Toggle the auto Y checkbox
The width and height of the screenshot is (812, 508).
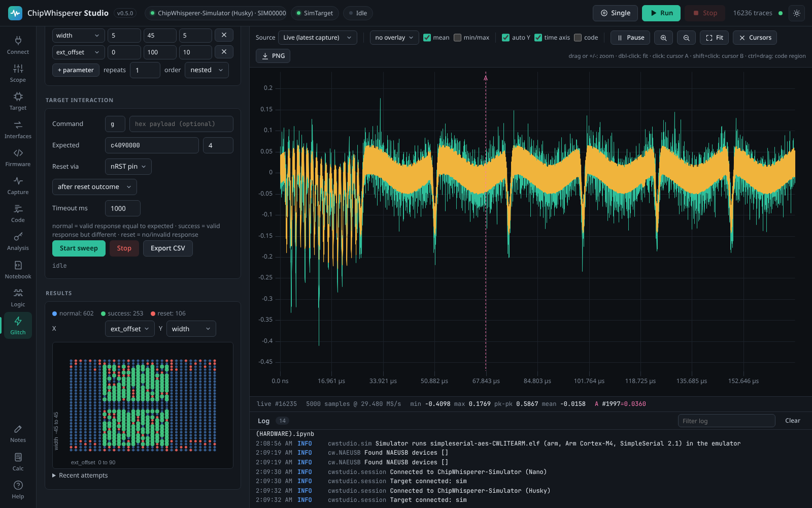tap(505, 38)
